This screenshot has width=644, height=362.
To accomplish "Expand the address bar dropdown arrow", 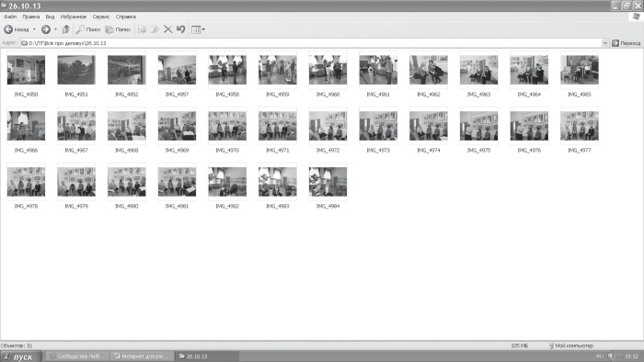I will point(605,43).
